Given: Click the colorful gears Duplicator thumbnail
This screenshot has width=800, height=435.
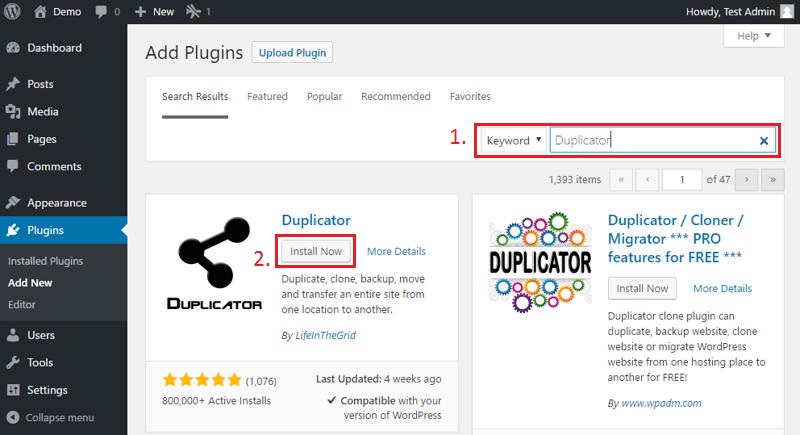Looking at the screenshot, I should 540,262.
